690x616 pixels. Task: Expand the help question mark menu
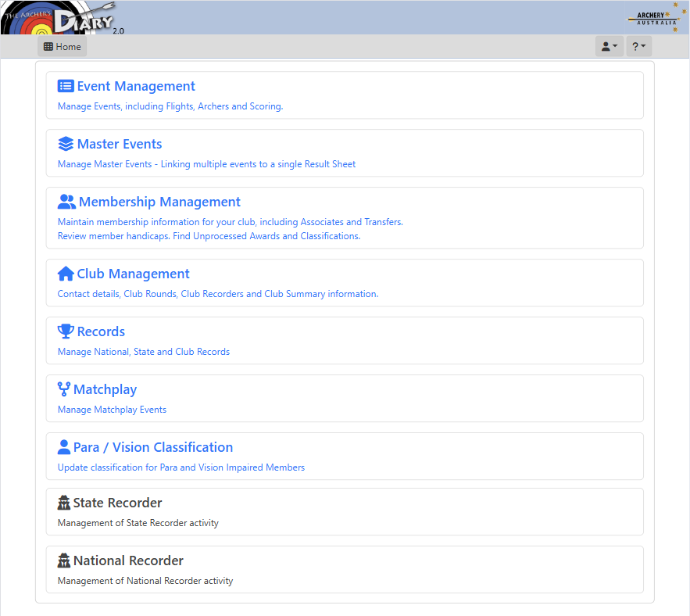coord(638,47)
